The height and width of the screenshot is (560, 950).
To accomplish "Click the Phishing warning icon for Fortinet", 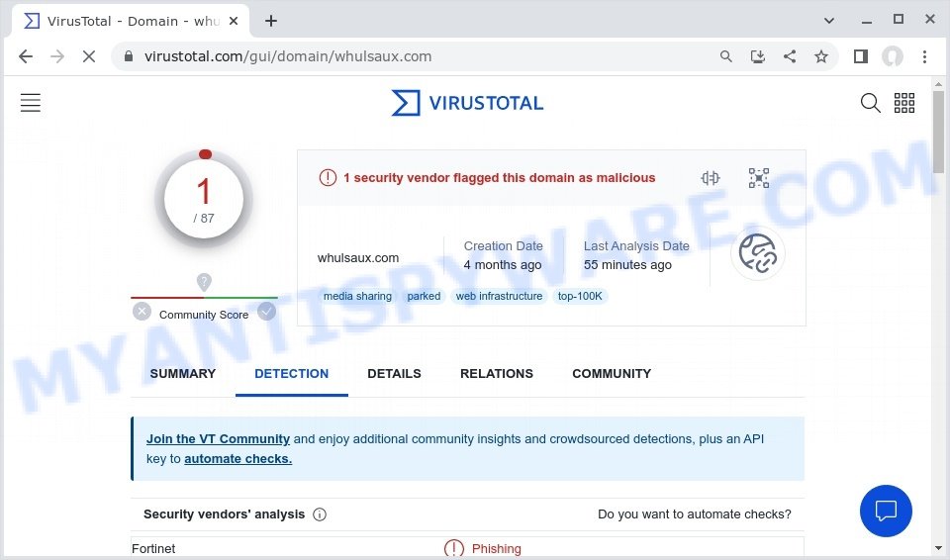I will click(x=454, y=548).
